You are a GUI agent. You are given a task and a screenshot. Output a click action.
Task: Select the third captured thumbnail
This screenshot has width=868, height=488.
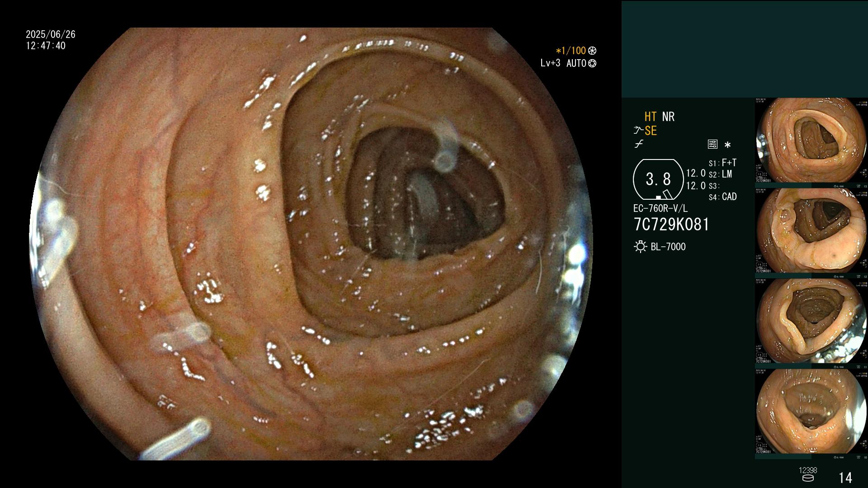click(x=811, y=321)
